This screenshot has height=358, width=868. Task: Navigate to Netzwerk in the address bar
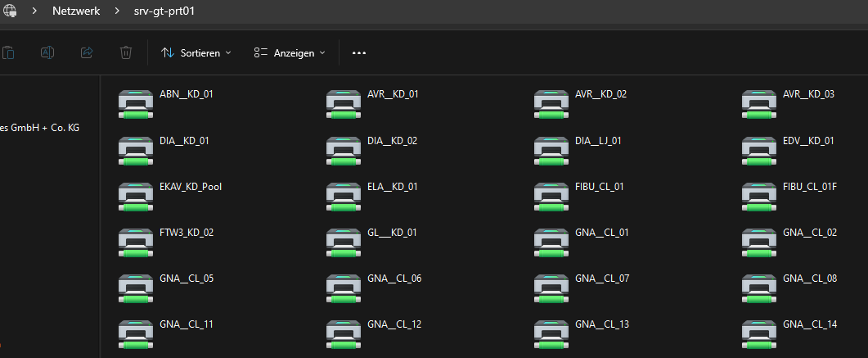(76, 12)
